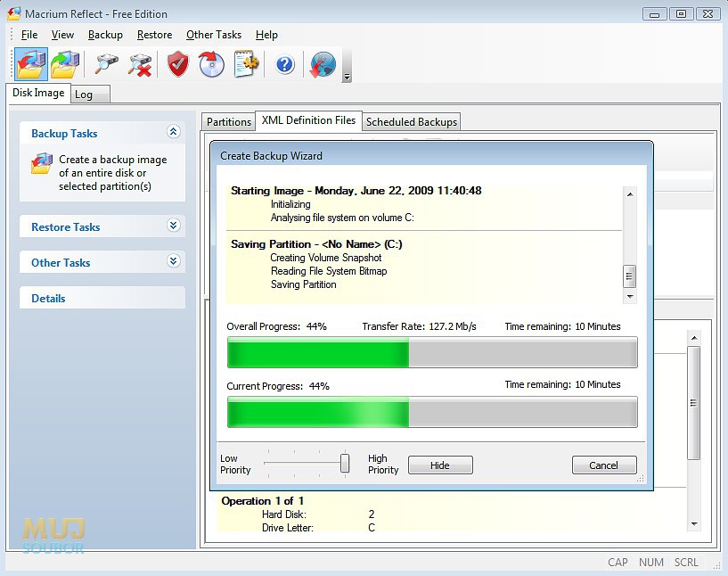The height and width of the screenshot is (576, 728).
Task: Click the verify image red shield icon
Action: 178,64
